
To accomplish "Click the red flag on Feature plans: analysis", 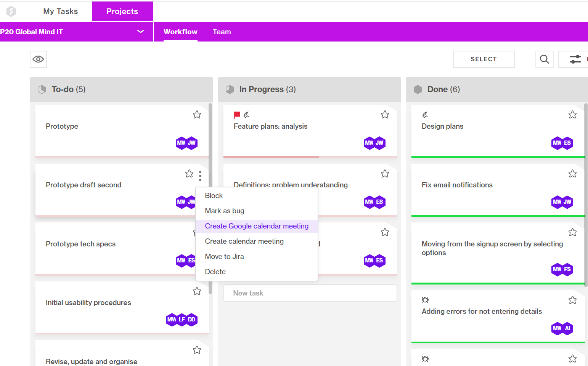I will click(x=237, y=115).
